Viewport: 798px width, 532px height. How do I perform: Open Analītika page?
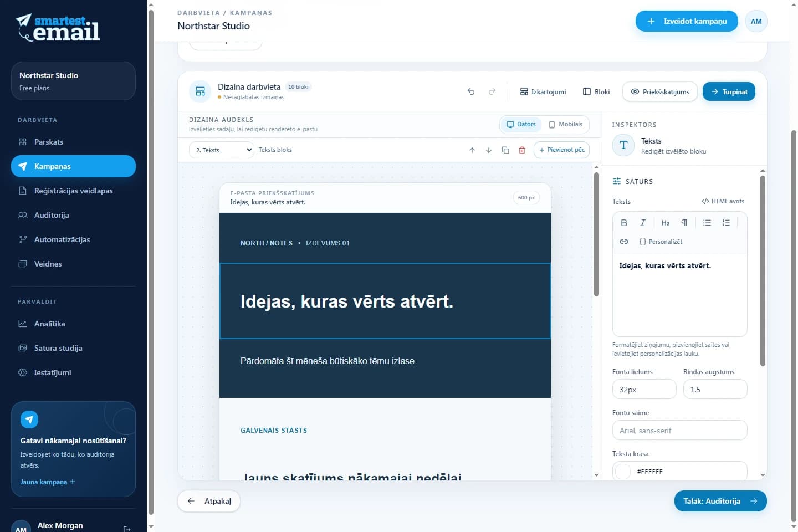point(73,324)
